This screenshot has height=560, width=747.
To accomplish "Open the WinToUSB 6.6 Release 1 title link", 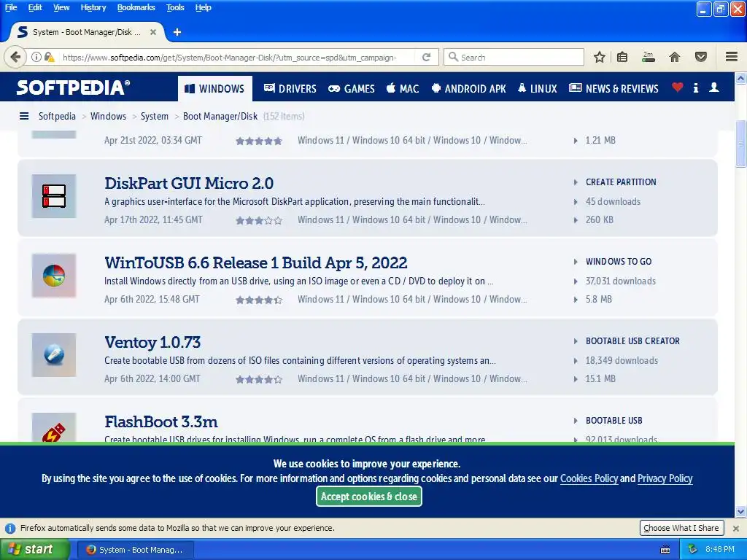I will pyautogui.click(x=256, y=262).
